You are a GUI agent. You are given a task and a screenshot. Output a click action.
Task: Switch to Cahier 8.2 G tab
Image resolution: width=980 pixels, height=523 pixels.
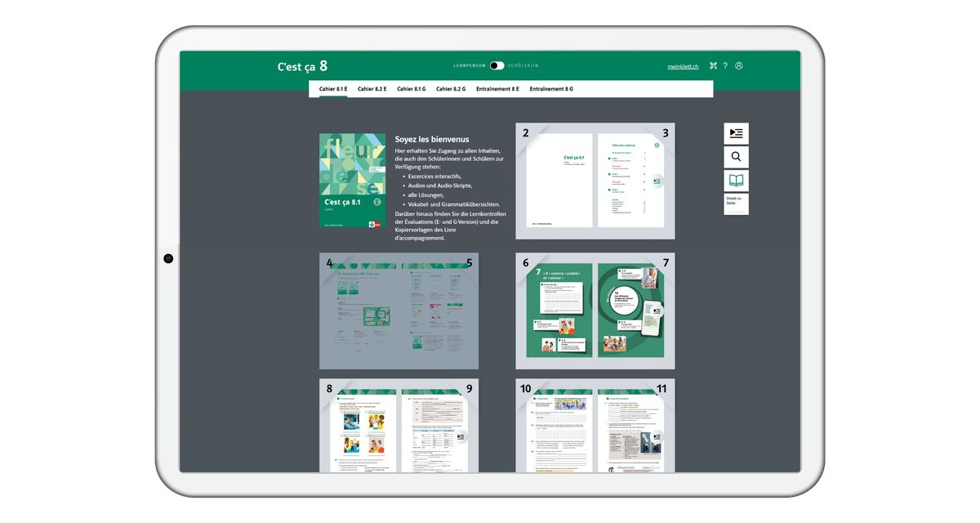tap(451, 88)
